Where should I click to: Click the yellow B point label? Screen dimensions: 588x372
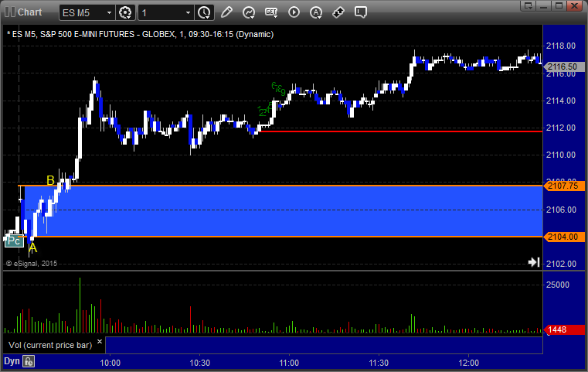coord(50,180)
